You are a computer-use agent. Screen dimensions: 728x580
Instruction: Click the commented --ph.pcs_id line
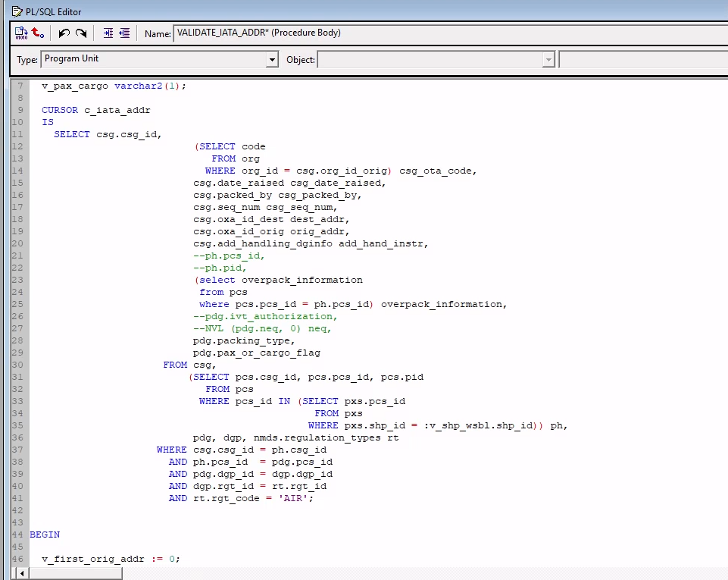pos(229,256)
